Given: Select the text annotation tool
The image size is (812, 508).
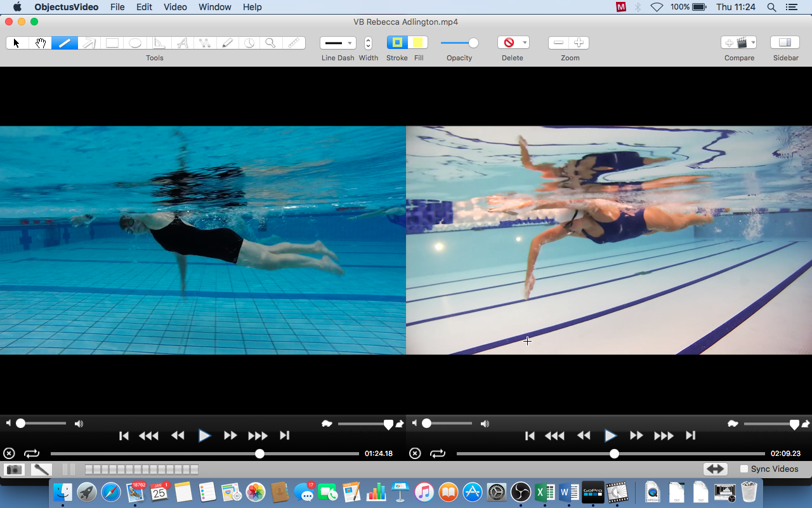Looking at the screenshot, I should (x=182, y=43).
